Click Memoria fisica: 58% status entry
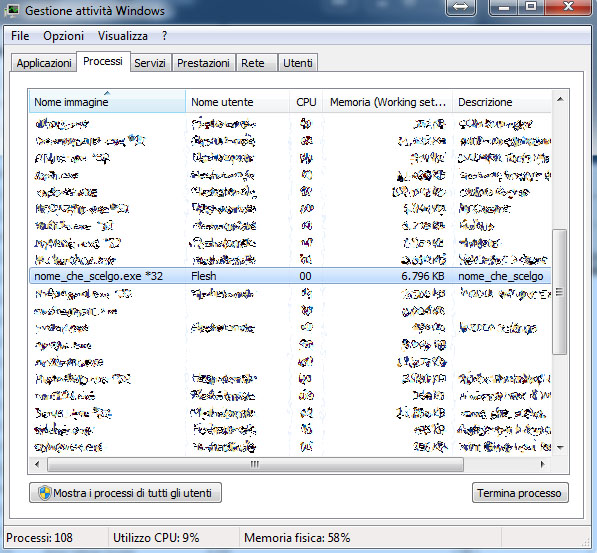 tap(297, 538)
